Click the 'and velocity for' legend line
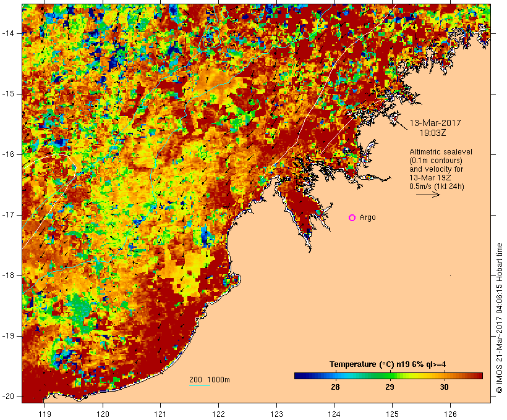Viewport: 507px width, 420px height. [x=436, y=169]
